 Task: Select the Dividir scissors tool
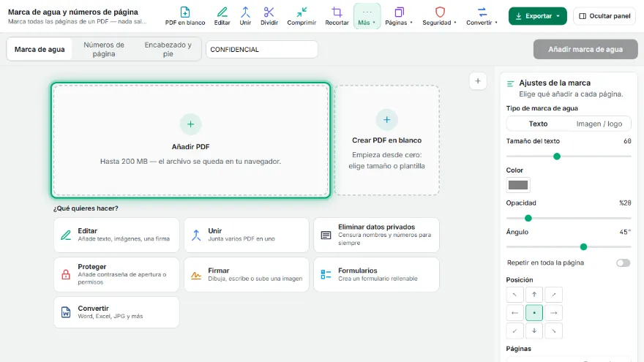pos(269,16)
